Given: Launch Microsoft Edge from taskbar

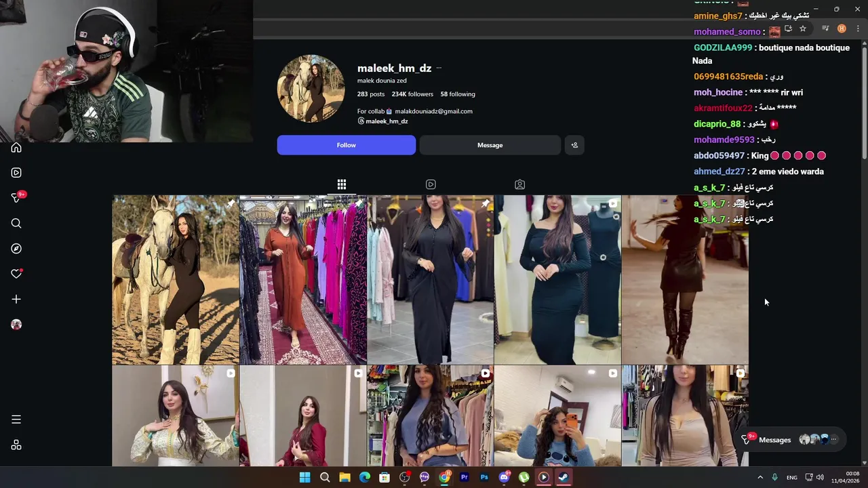Looking at the screenshot, I should point(365,477).
